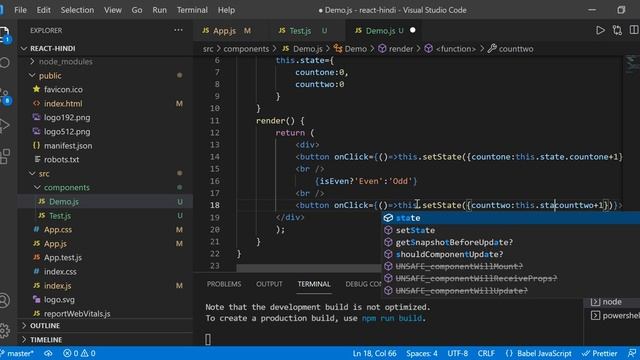Open the Source Control activity bar icon
640x360 pixels.
(x=5, y=97)
